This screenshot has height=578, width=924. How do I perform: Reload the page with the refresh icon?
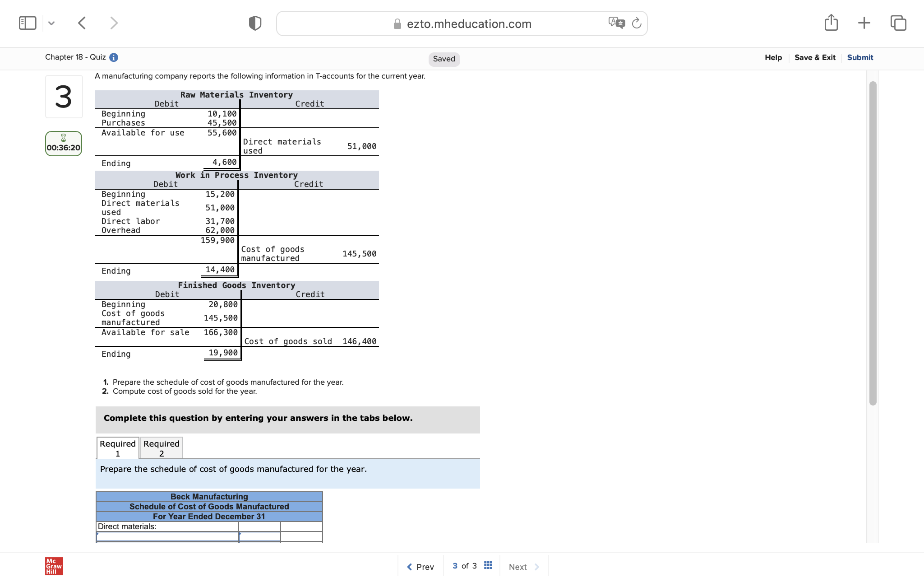coord(637,23)
